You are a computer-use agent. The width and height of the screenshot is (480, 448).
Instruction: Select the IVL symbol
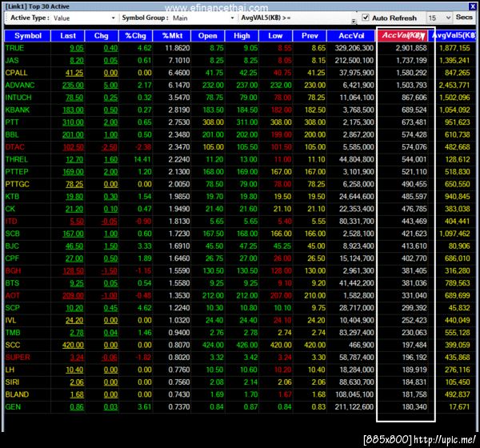(x=10, y=320)
